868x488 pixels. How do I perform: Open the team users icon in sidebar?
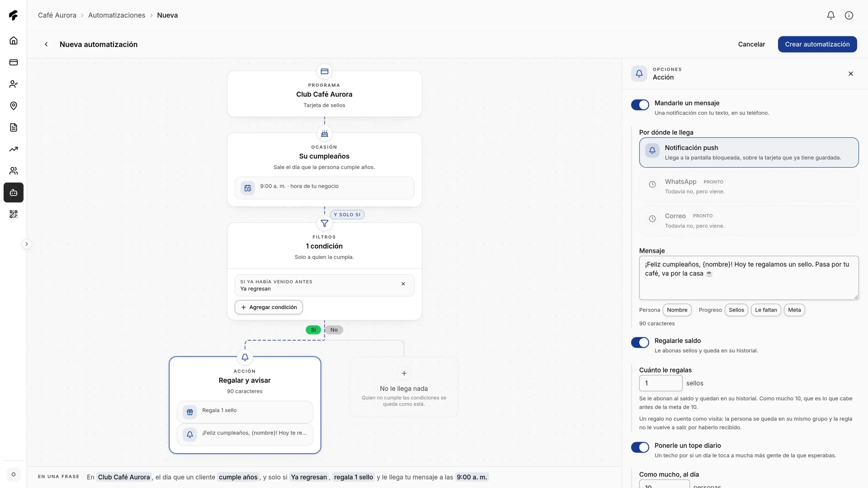coord(13,171)
